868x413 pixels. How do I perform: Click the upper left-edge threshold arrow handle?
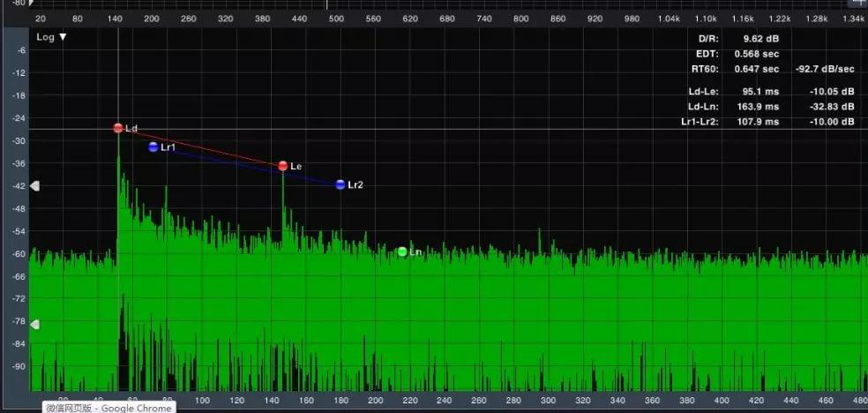pyautogui.click(x=35, y=186)
